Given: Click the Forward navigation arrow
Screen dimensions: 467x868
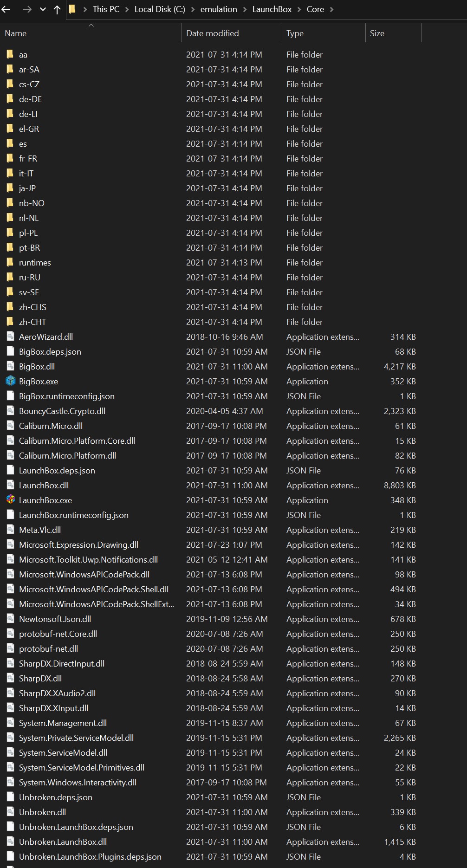Looking at the screenshot, I should (x=27, y=9).
